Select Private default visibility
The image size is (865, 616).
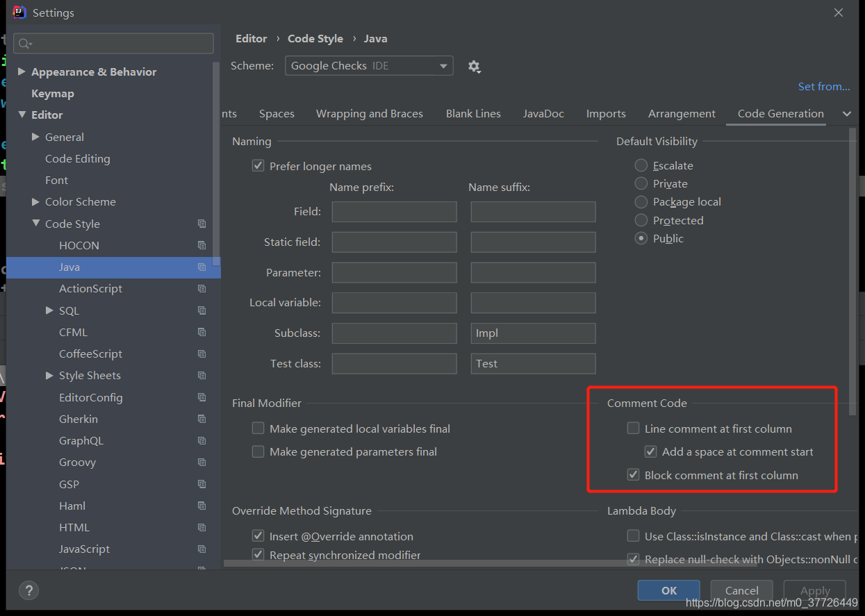coord(641,183)
